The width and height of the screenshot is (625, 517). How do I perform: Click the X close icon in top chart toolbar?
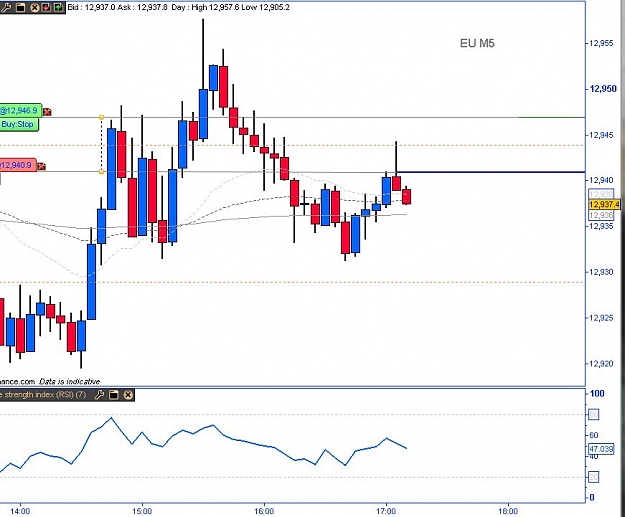pyautogui.click(x=35, y=7)
